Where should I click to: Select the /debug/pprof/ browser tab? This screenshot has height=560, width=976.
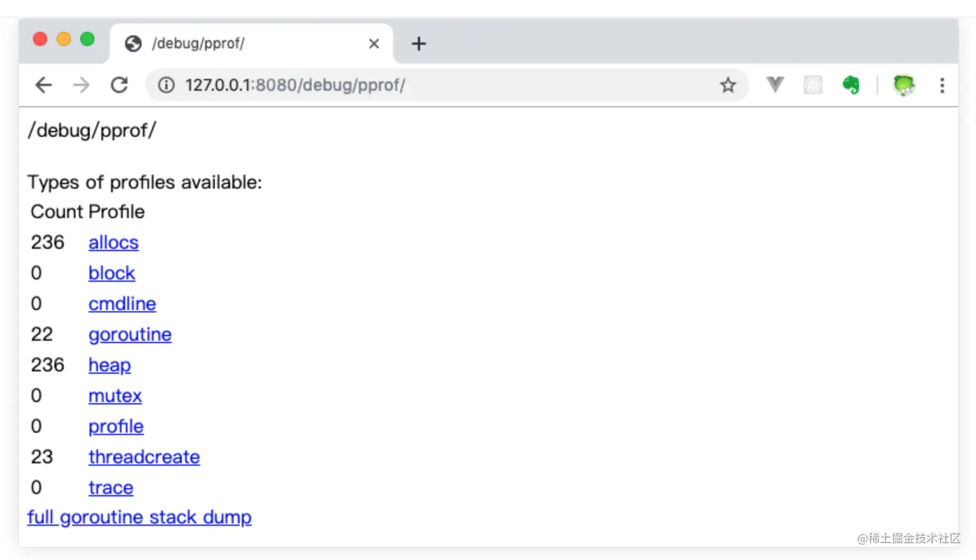[x=251, y=44]
